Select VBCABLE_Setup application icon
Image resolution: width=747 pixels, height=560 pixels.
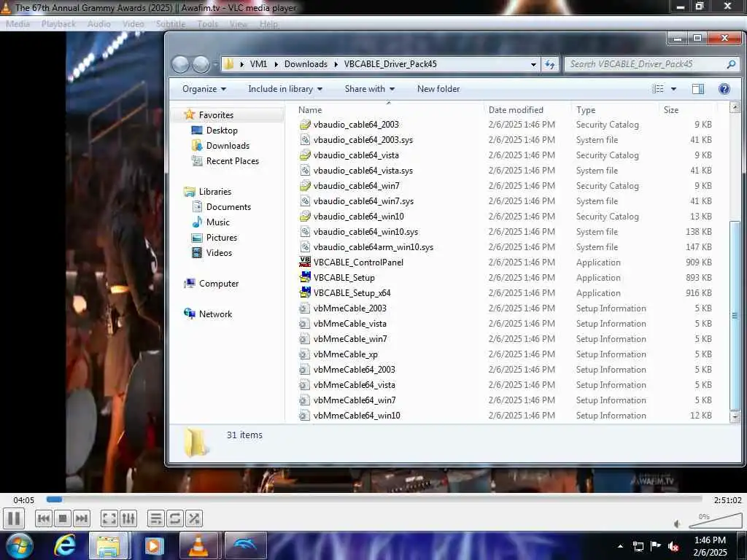(305, 277)
